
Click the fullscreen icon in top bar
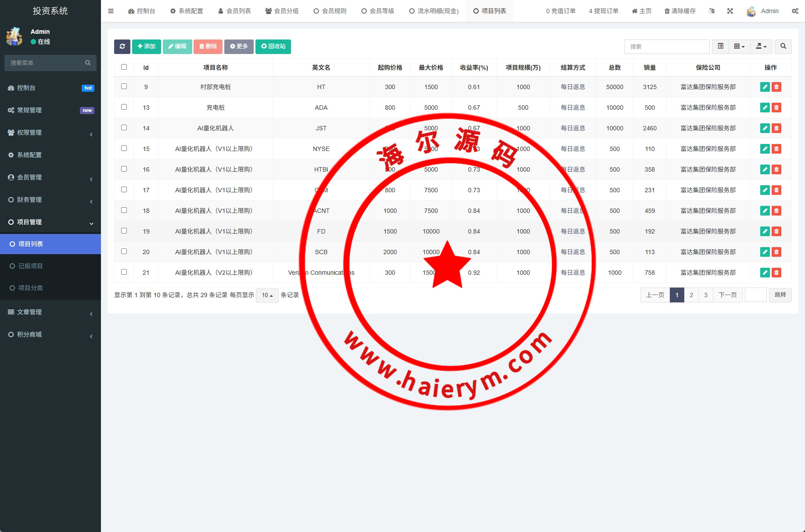[730, 11]
